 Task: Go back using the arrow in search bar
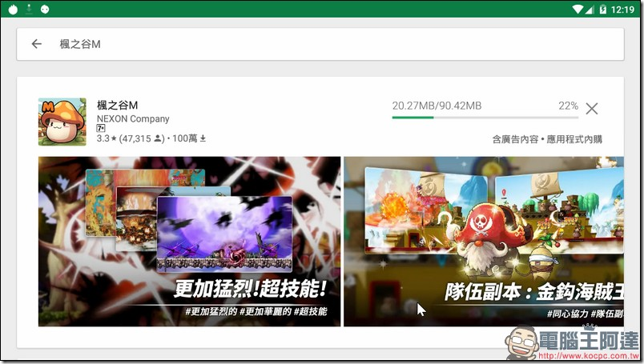pyautogui.click(x=37, y=44)
